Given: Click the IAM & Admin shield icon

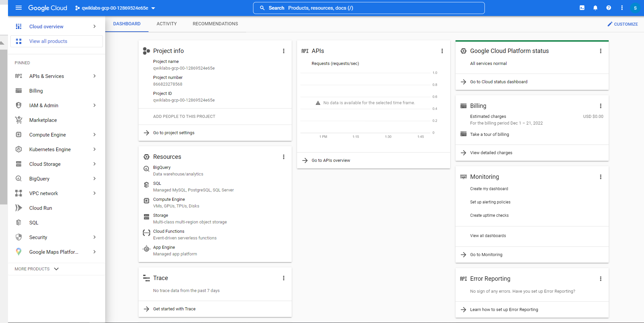Looking at the screenshot, I should click(x=19, y=105).
